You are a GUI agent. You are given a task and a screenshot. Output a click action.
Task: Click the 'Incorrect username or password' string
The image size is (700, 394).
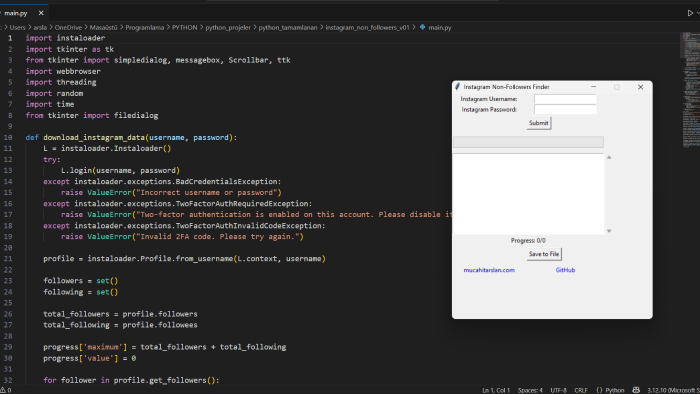tap(207, 192)
